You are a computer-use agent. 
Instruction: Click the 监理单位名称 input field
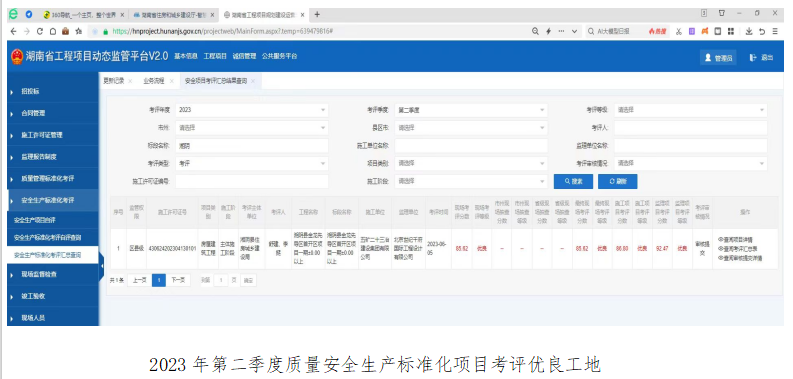690,146
